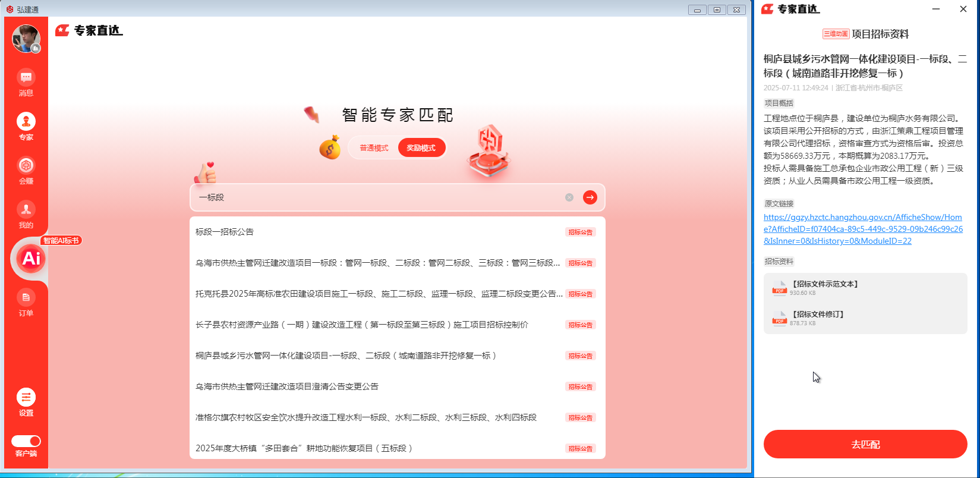Switch to 奖励模式 mode
This screenshot has height=478, width=980.
pos(421,148)
